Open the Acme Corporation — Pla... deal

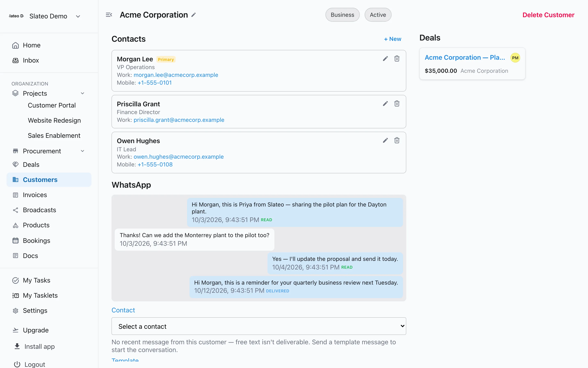coord(465,57)
